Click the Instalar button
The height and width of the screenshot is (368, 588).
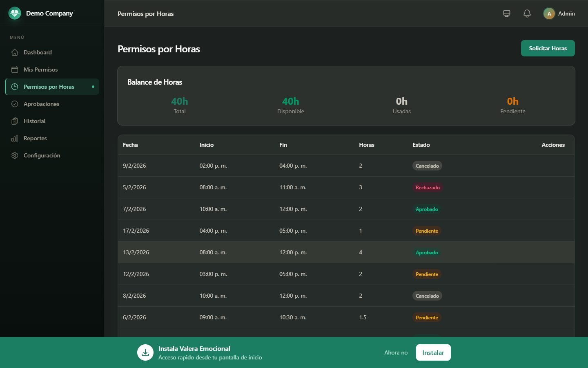pyautogui.click(x=433, y=352)
